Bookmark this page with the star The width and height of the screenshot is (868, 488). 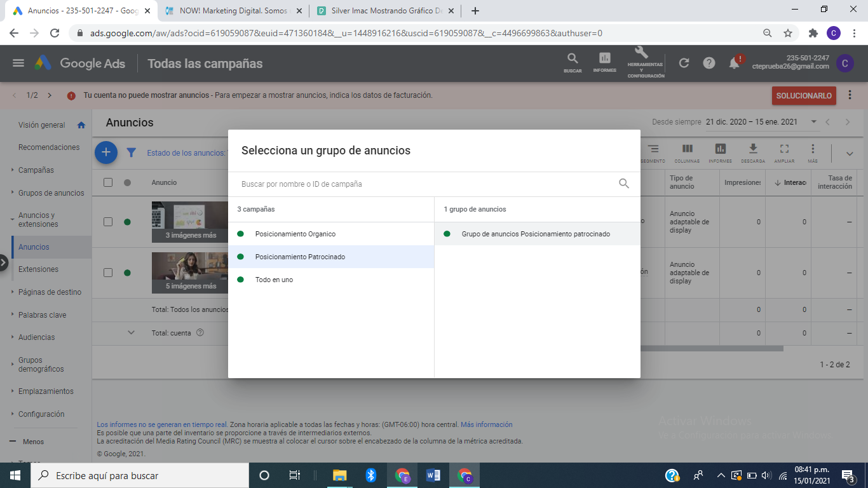tap(788, 33)
